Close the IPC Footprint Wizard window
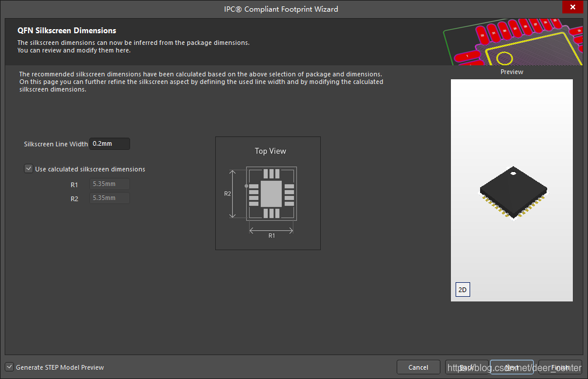588x379 pixels. click(x=572, y=6)
